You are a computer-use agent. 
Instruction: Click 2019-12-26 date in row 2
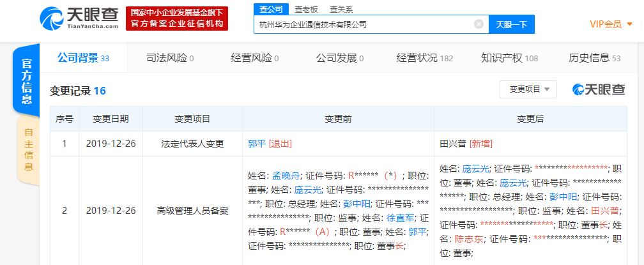(111, 211)
